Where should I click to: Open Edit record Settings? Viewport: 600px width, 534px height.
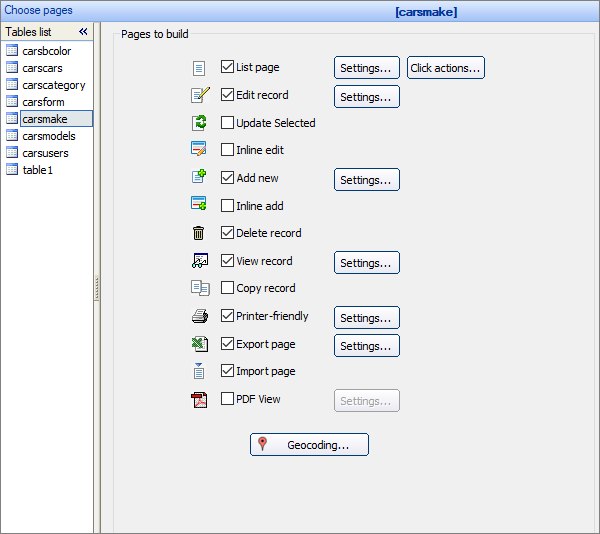(x=367, y=97)
